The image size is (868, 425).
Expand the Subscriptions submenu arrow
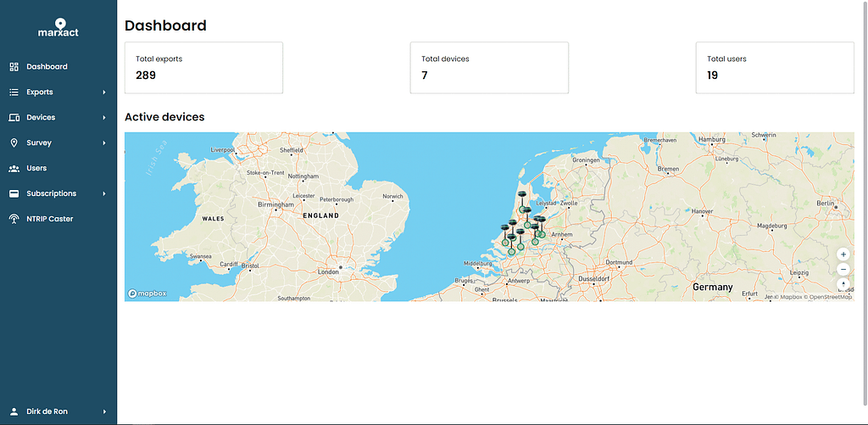(104, 193)
